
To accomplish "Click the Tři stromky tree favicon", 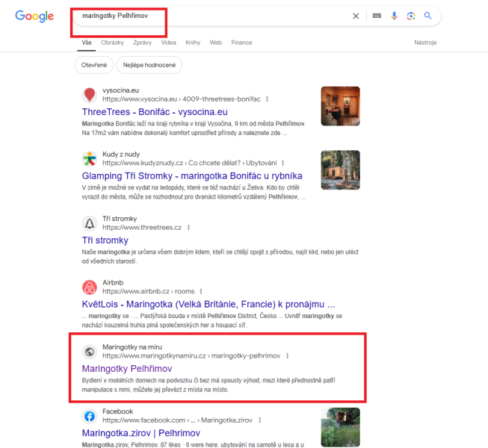I will coord(90,223).
